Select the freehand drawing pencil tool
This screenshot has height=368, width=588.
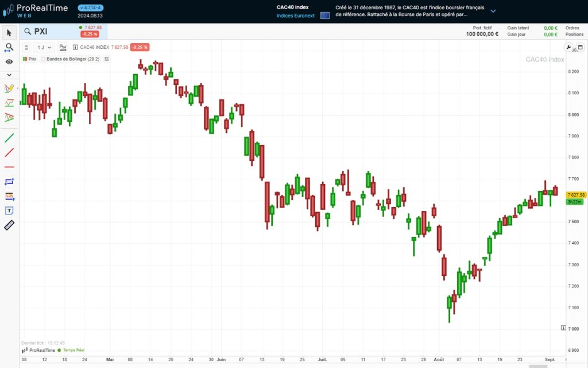pos(8,89)
